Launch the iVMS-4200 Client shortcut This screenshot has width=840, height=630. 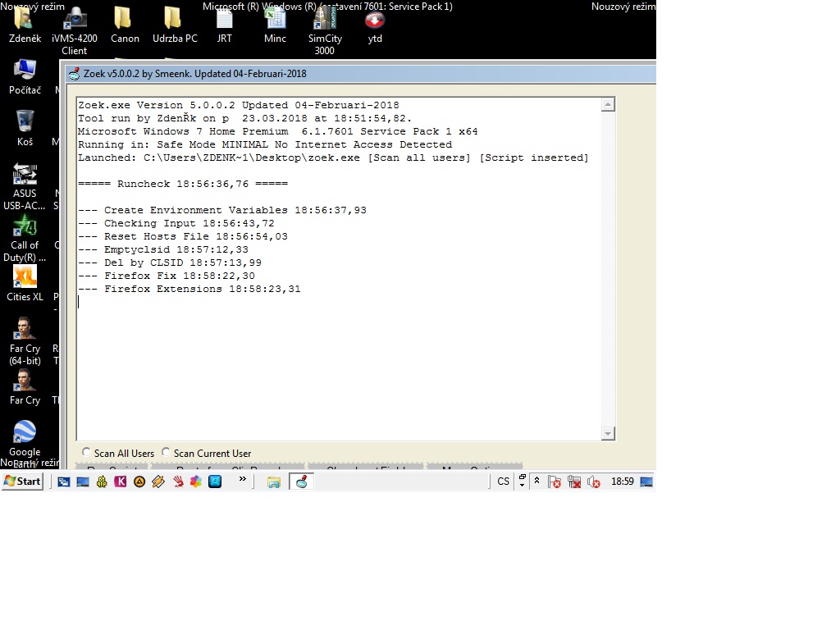click(75, 30)
